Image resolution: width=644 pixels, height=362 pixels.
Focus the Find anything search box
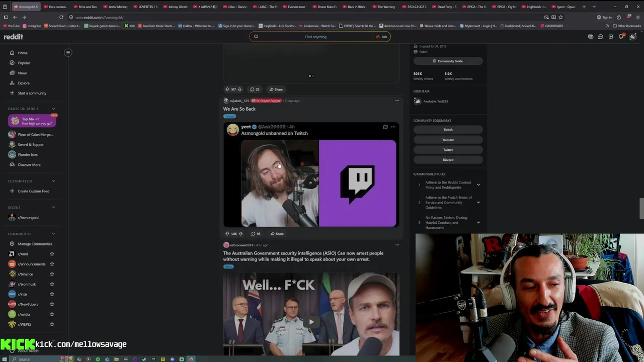click(315, 37)
